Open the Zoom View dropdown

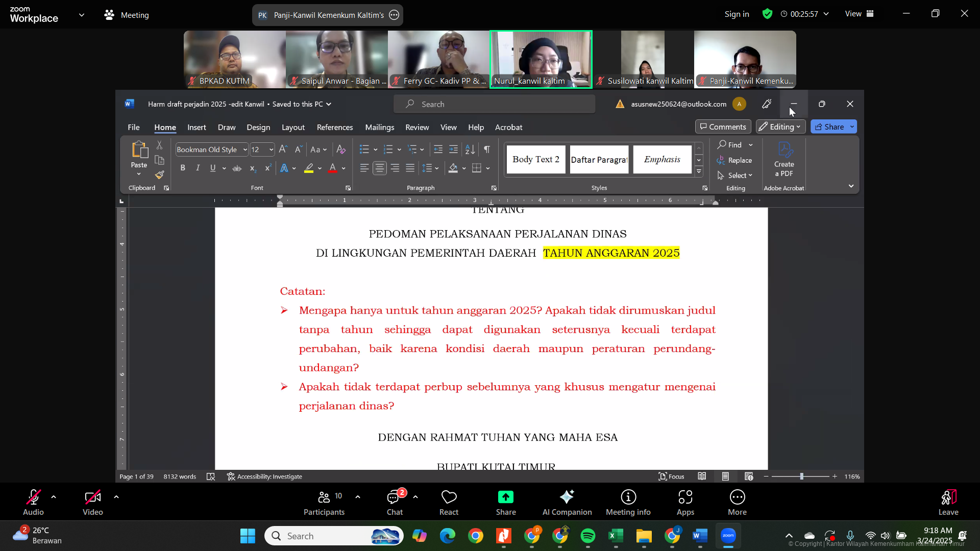click(860, 14)
